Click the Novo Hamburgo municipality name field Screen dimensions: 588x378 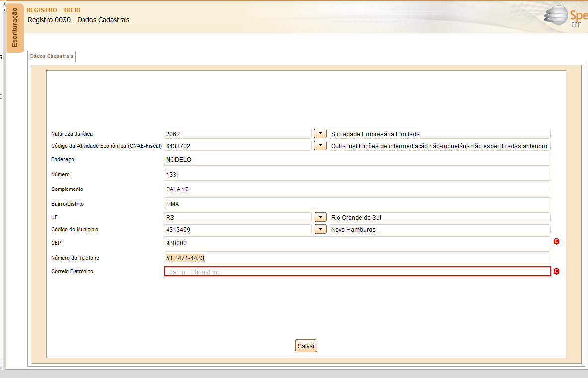point(439,229)
